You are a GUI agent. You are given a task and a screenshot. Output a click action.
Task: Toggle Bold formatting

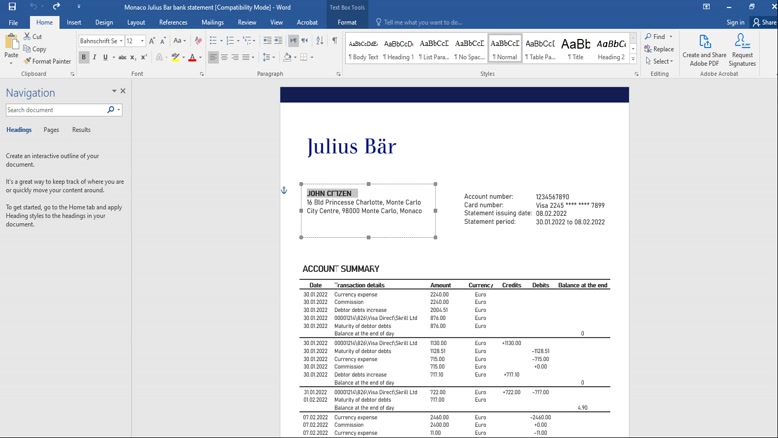[x=84, y=58]
